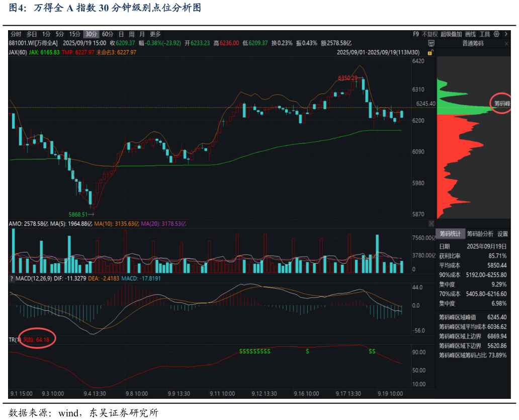The height and width of the screenshot is (420, 519).
Task: Close the 普通筹码 panel with X
Action: click(506, 43)
